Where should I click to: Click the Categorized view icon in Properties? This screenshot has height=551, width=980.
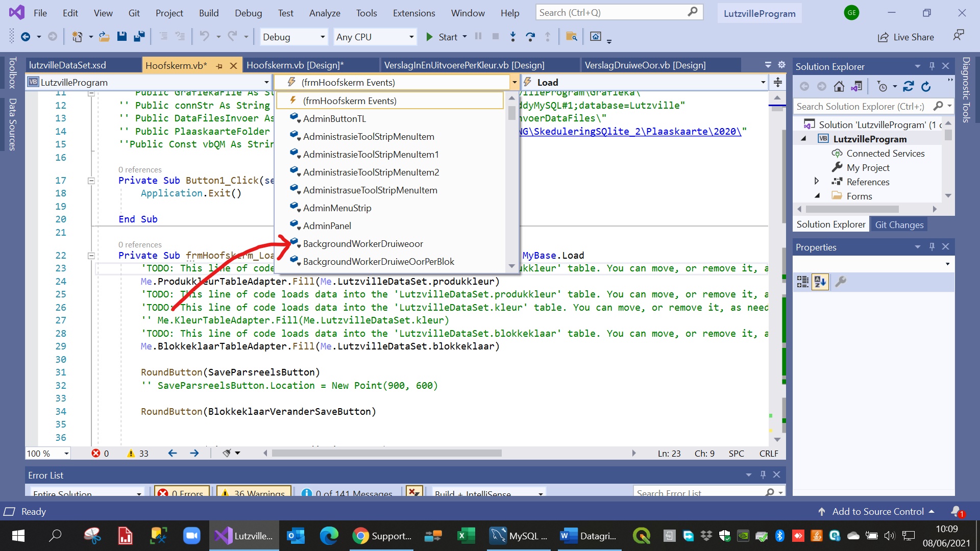pos(803,282)
